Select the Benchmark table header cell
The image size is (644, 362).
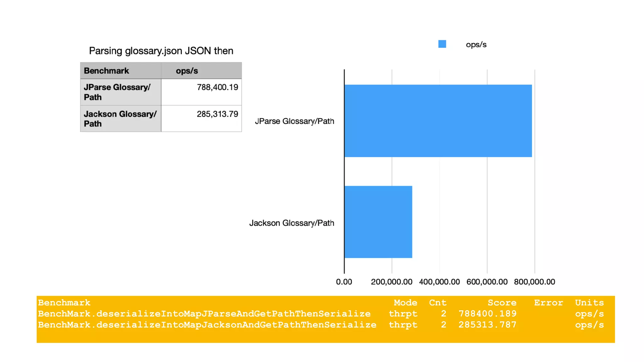click(x=120, y=71)
